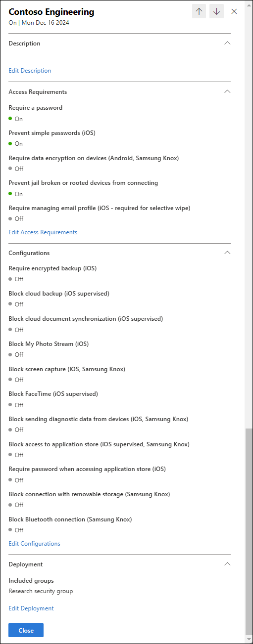Viewport: 253px width, 644px height.
Task: Open the Edit Configurations link
Action: click(34, 544)
